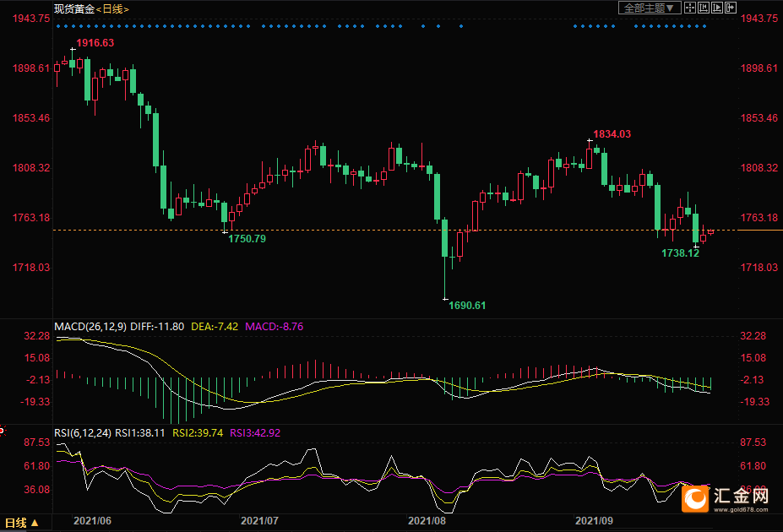
Task: Click the orange 汇金网 logo icon
Action: point(695,498)
